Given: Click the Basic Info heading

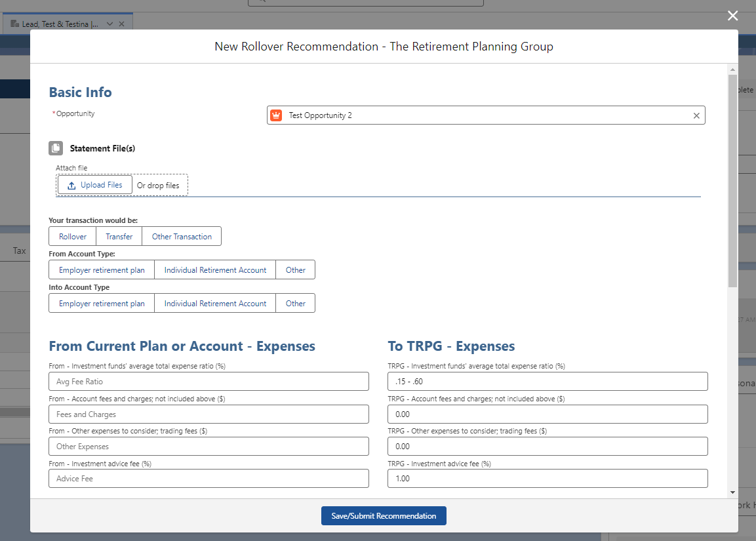Looking at the screenshot, I should 81,92.
